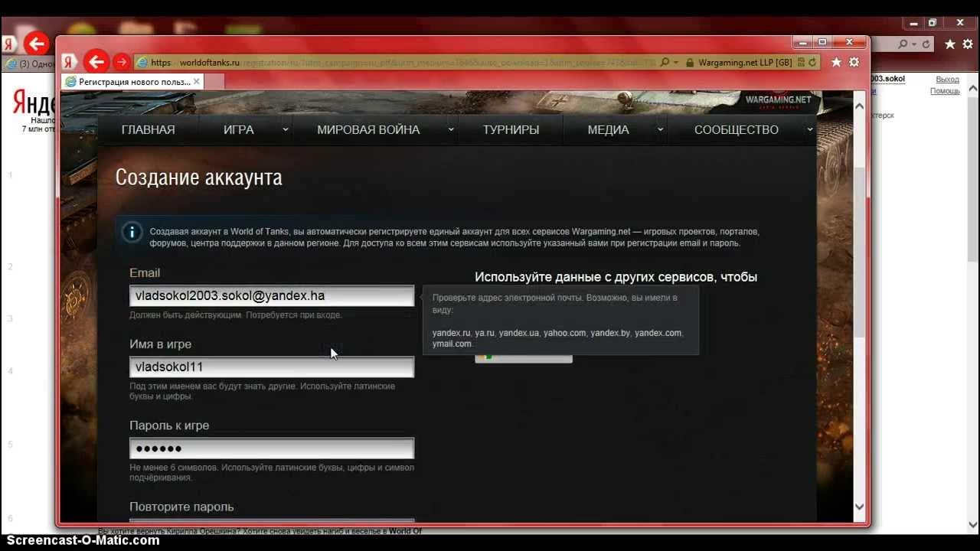Click the front page vertical scrollbar thumb

[859, 253]
